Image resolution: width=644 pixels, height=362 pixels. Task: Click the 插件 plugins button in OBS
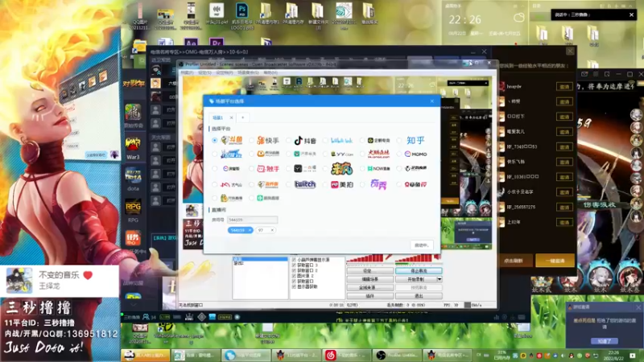tap(369, 295)
